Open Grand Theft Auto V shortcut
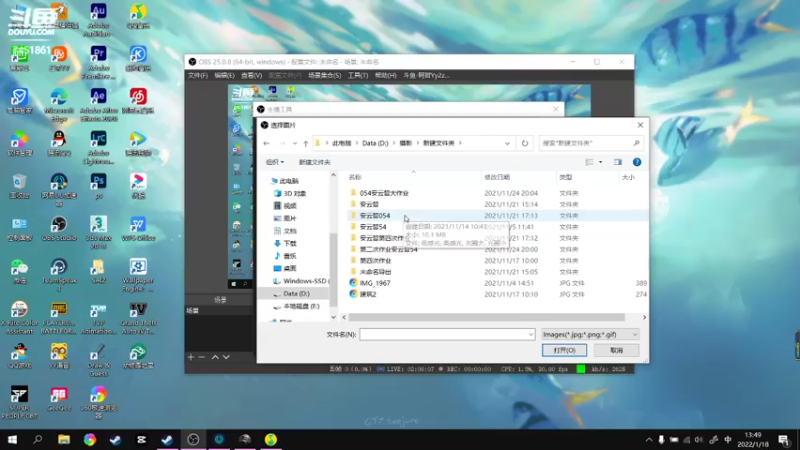 click(138, 317)
